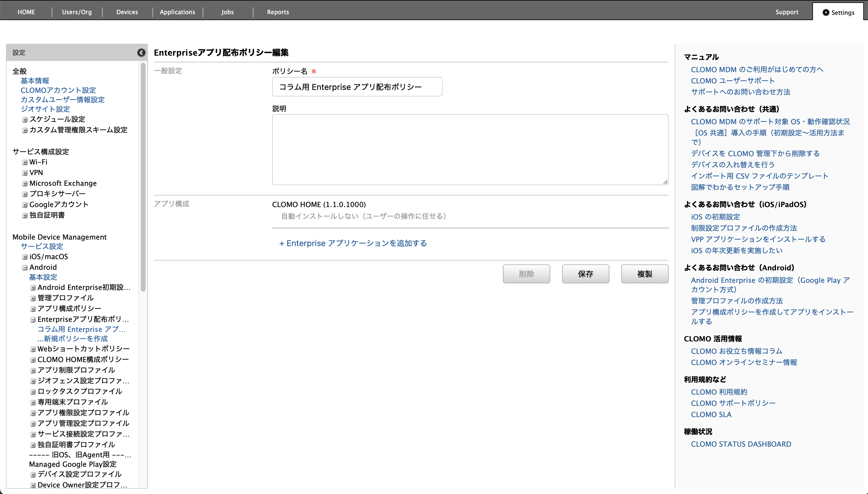Open CLOMO STATUS DASHBOARD link
The image size is (868, 494).
pyautogui.click(x=741, y=444)
